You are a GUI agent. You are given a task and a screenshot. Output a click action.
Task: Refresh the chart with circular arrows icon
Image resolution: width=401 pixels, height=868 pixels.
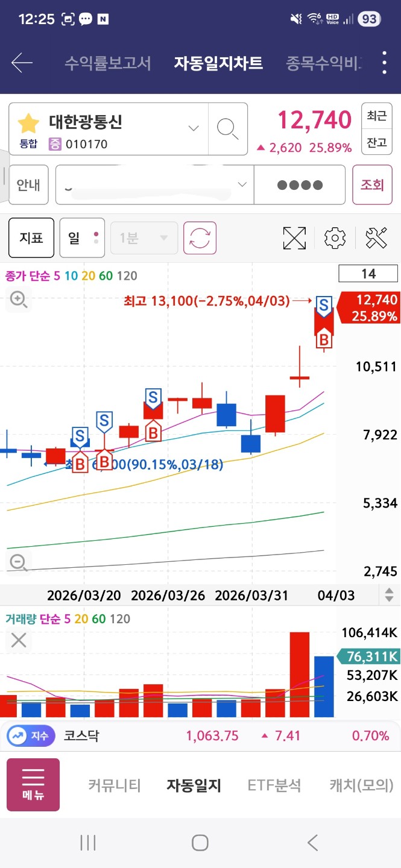tap(200, 238)
